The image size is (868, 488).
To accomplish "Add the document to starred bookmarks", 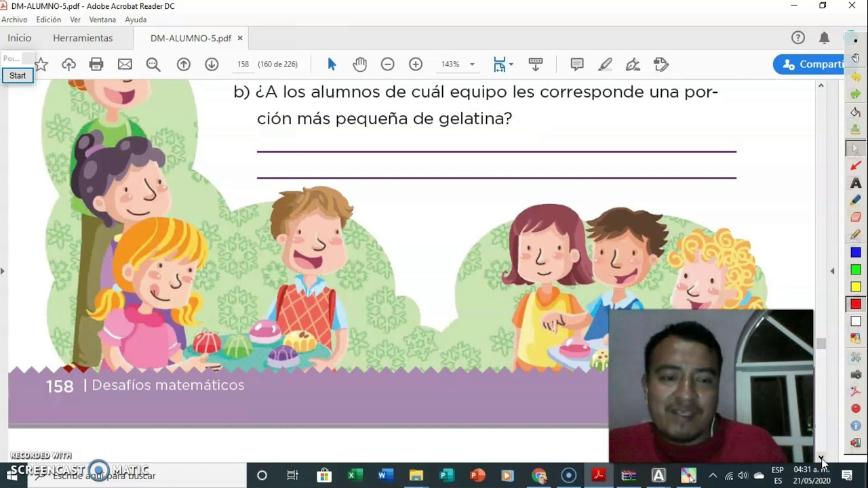I will tap(41, 64).
